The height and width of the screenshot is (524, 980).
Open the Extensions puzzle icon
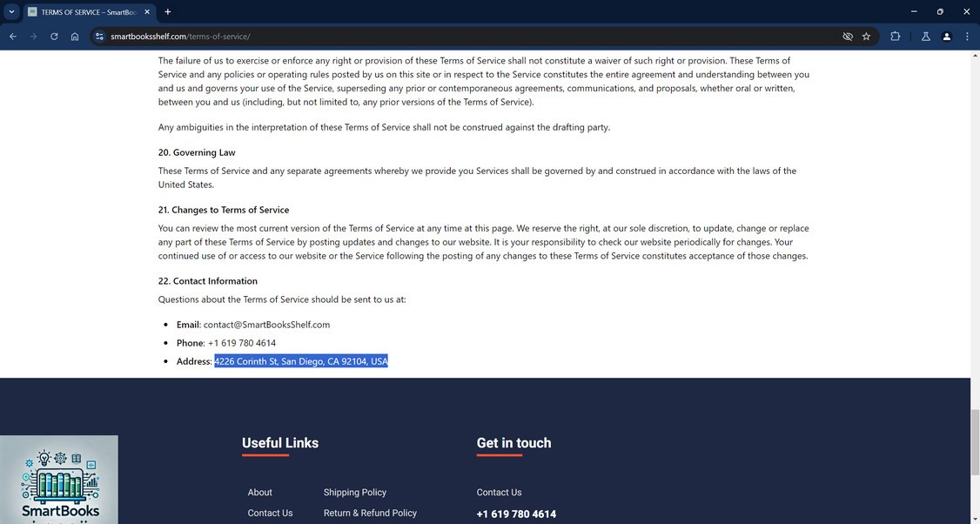(895, 37)
